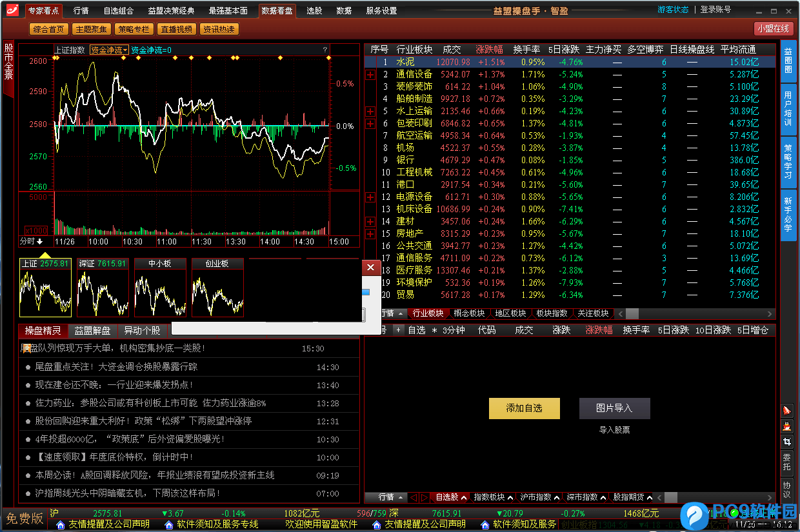Click the plus icon beside 电源设备 row
Screen dimensions: 800x532
[x=370, y=197]
